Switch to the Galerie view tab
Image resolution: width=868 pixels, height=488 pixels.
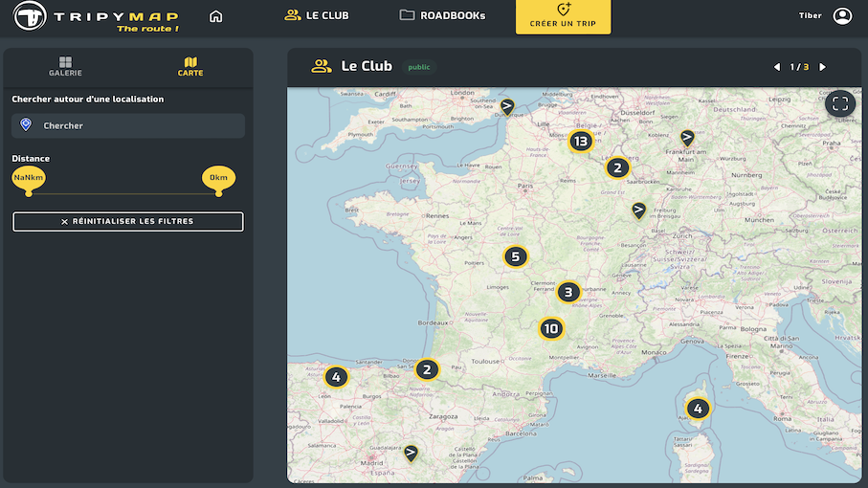[65, 67]
